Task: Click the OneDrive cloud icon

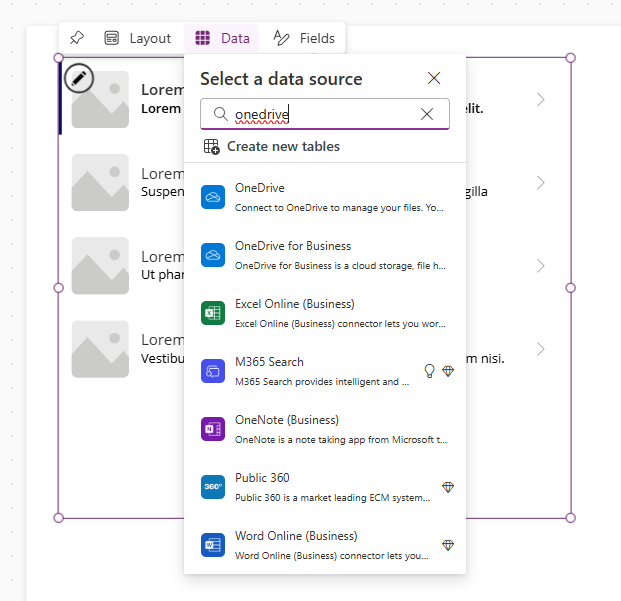Action: coord(213,197)
